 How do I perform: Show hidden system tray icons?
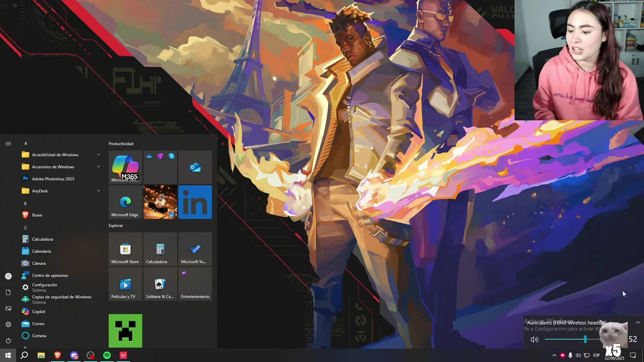[x=554, y=355]
